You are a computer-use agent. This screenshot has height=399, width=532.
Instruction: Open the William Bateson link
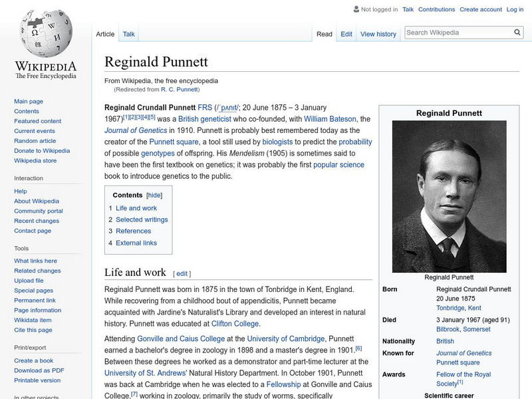point(330,119)
